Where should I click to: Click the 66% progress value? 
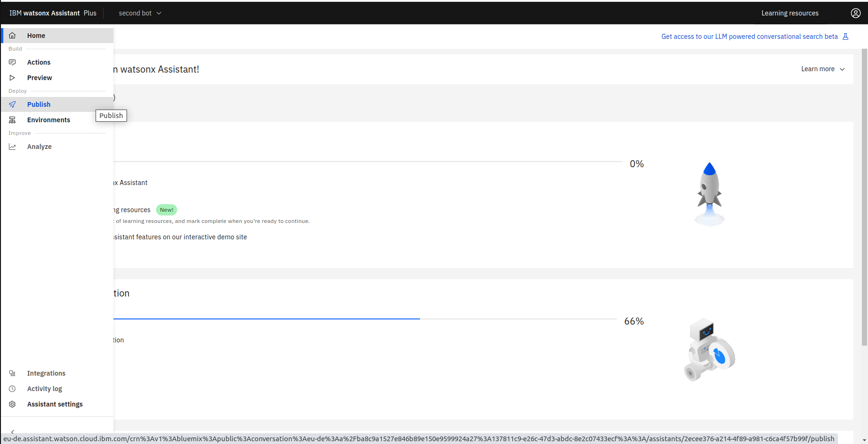tap(634, 321)
